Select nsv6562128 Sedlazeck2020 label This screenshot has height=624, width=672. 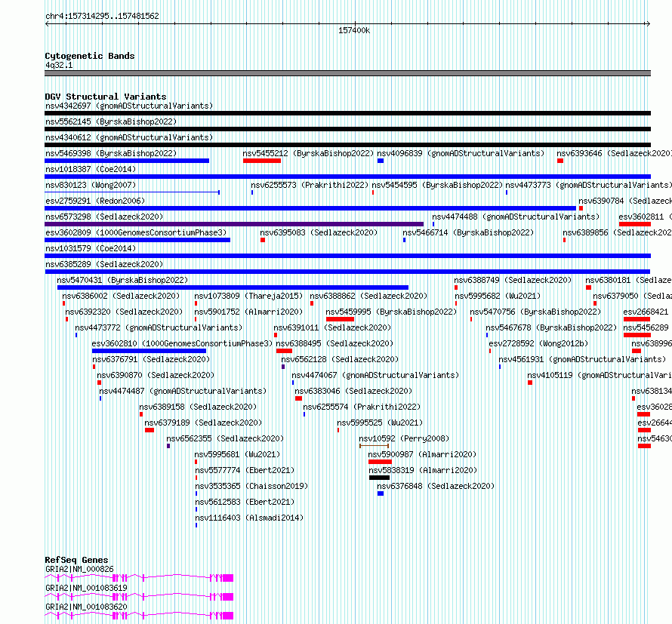(340, 359)
